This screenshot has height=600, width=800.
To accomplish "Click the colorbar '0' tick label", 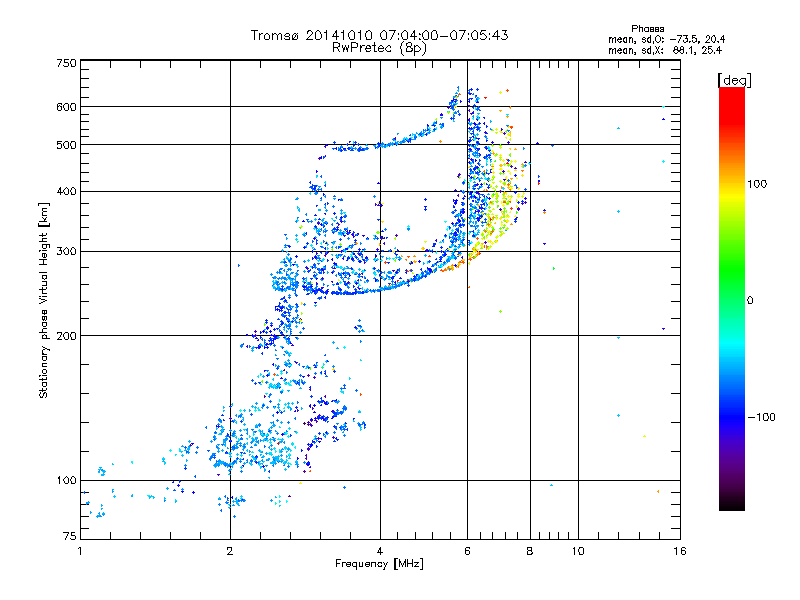I will (750, 301).
